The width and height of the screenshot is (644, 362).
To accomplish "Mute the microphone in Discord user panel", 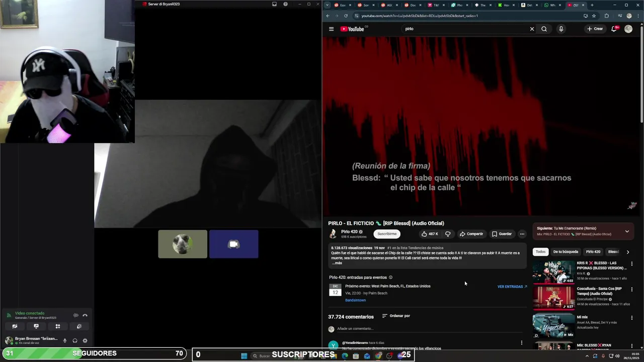I will tap(64, 340).
